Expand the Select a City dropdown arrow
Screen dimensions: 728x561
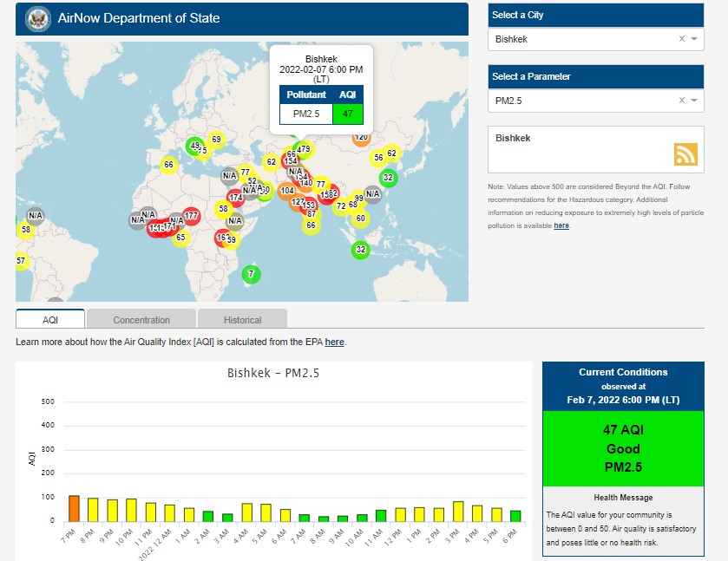[695, 39]
